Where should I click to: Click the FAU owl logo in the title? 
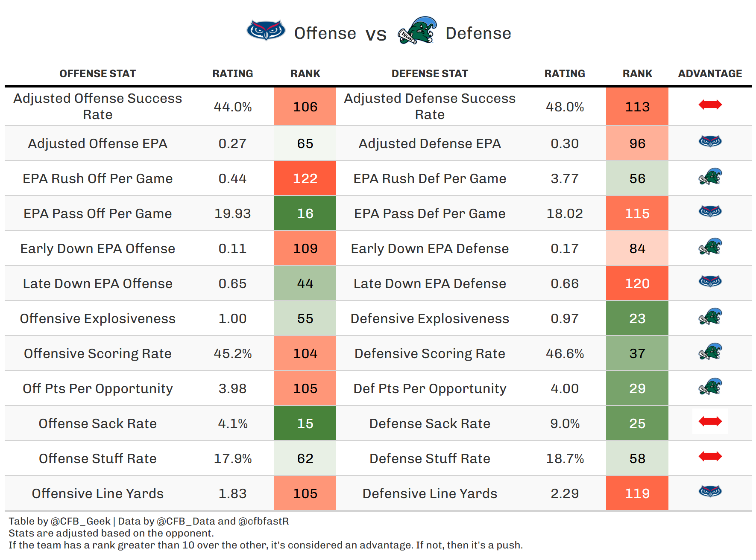click(266, 31)
